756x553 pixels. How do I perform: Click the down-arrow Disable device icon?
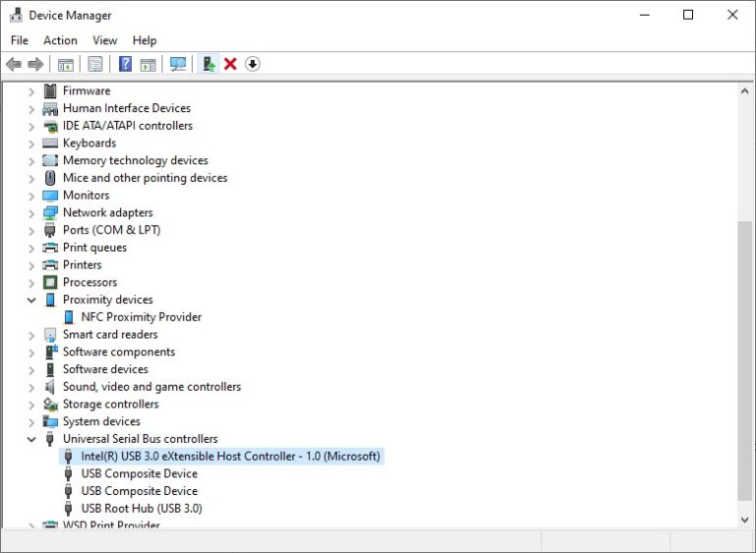(253, 64)
